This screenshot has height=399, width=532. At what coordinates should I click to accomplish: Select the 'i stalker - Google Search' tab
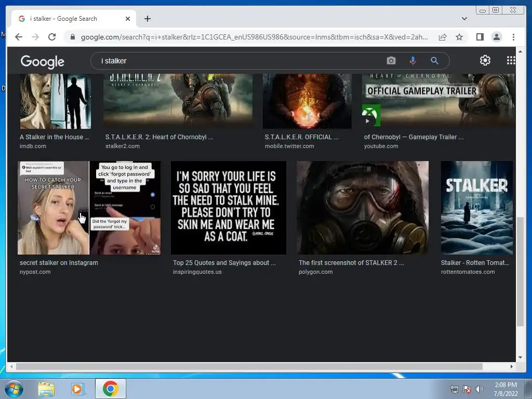(x=74, y=19)
